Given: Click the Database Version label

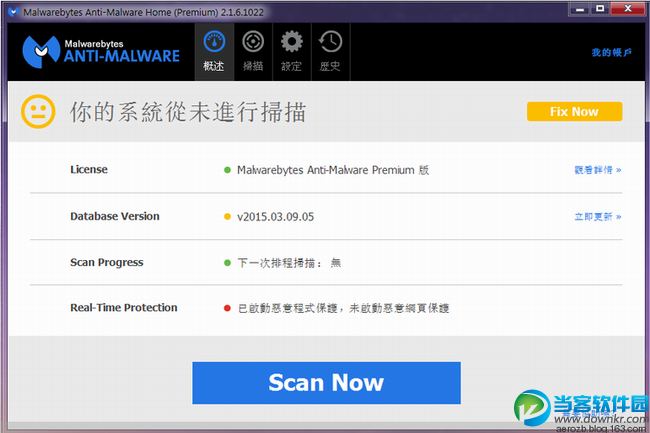Looking at the screenshot, I should coord(115,216).
